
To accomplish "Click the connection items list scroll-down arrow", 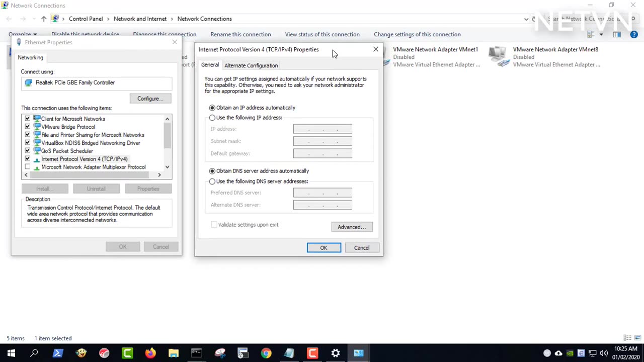I will (167, 167).
